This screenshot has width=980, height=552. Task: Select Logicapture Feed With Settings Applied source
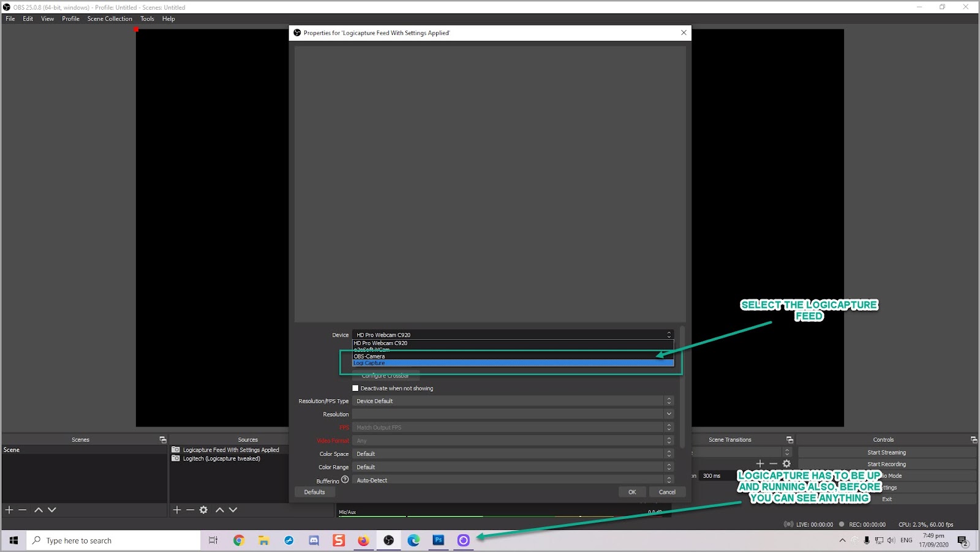[231, 450]
